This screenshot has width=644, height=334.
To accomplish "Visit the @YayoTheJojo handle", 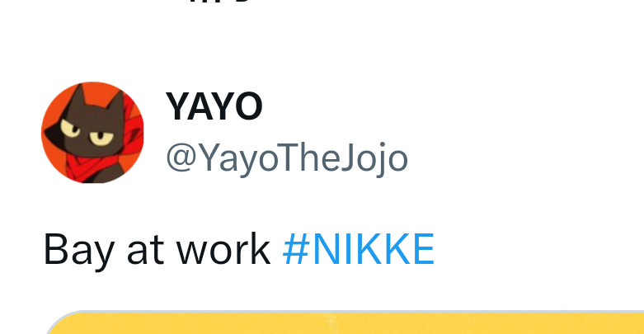I will (x=286, y=158).
